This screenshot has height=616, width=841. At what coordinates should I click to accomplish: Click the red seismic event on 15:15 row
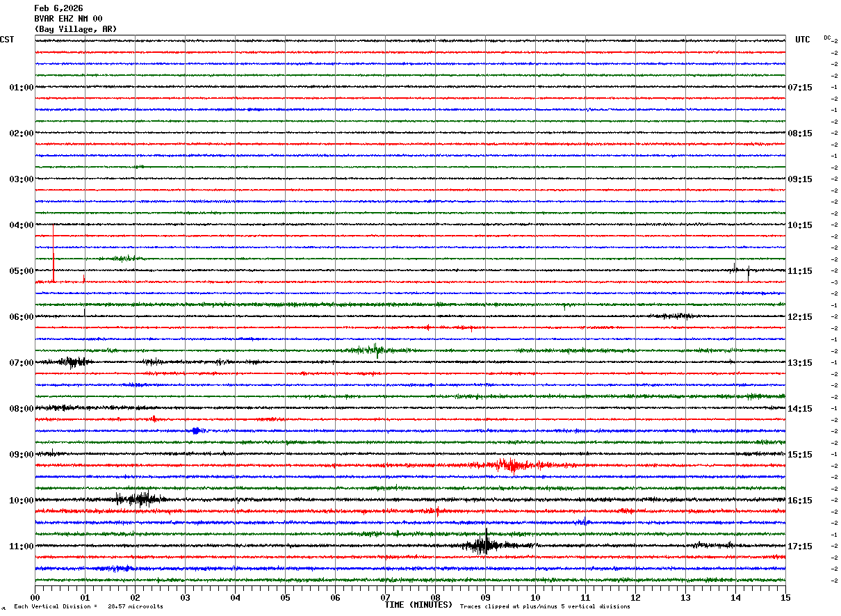(514, 464)
